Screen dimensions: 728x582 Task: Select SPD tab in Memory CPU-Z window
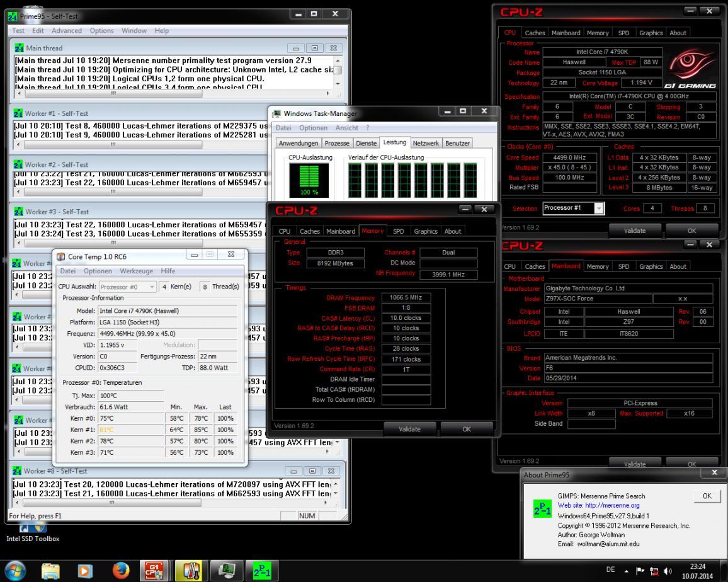pyautogui.click(x=399, y=231)
